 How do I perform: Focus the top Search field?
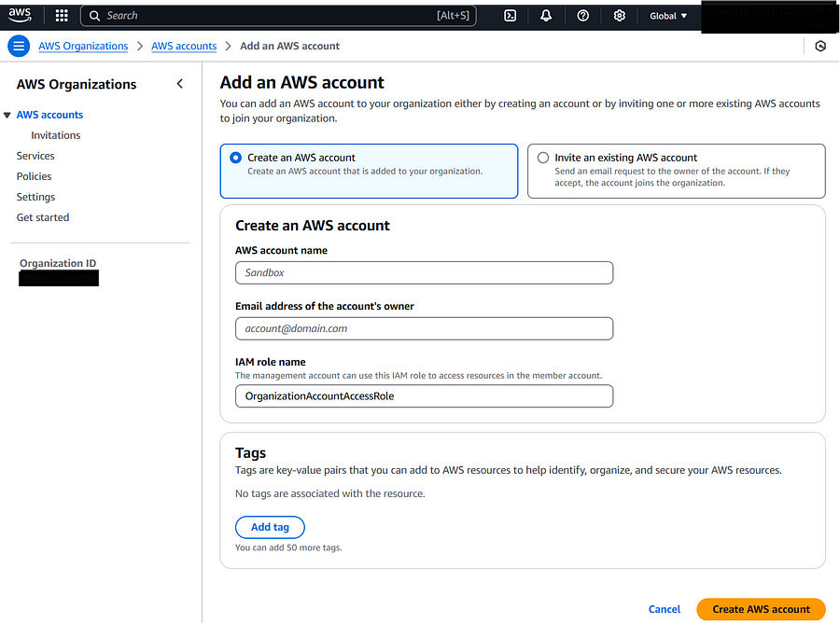[278, 16]
